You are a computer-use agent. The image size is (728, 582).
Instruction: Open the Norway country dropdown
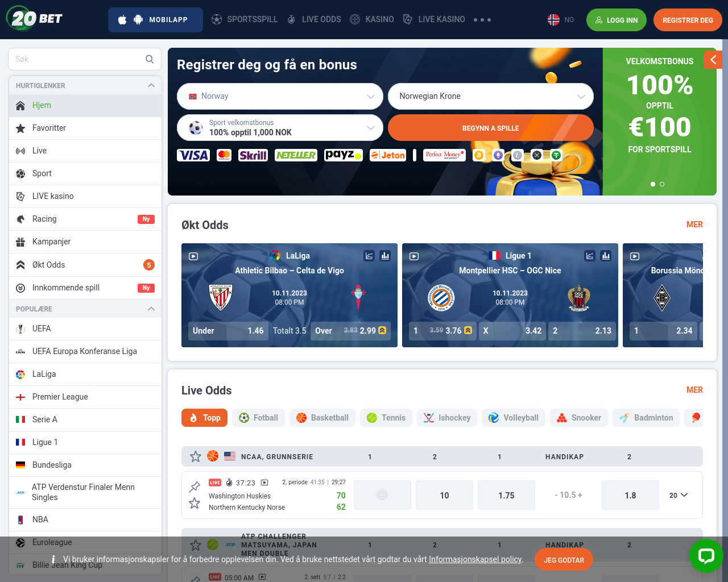(x=280, y=97)
